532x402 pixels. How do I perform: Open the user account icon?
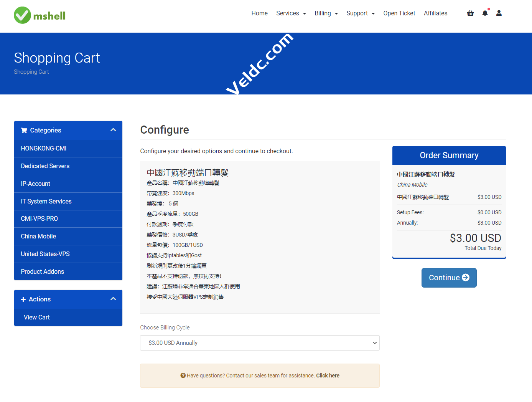(499, 13)
